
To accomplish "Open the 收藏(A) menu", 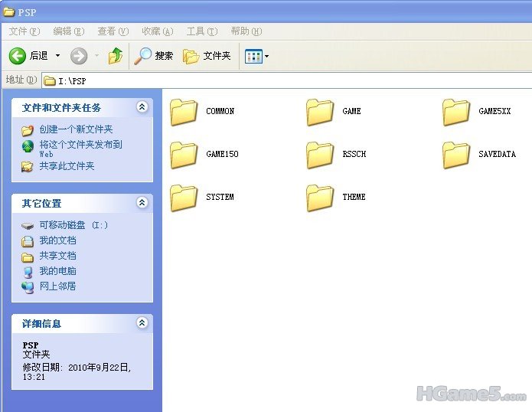I will 158,31.
